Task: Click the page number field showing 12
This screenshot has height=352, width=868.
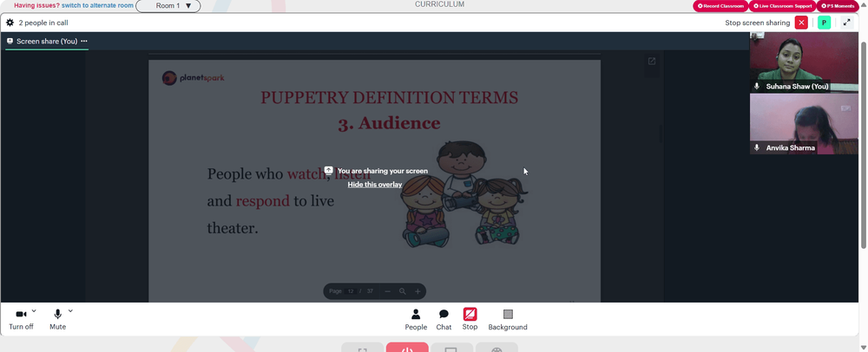Action: pyautogui.click(x=351, y=291)
